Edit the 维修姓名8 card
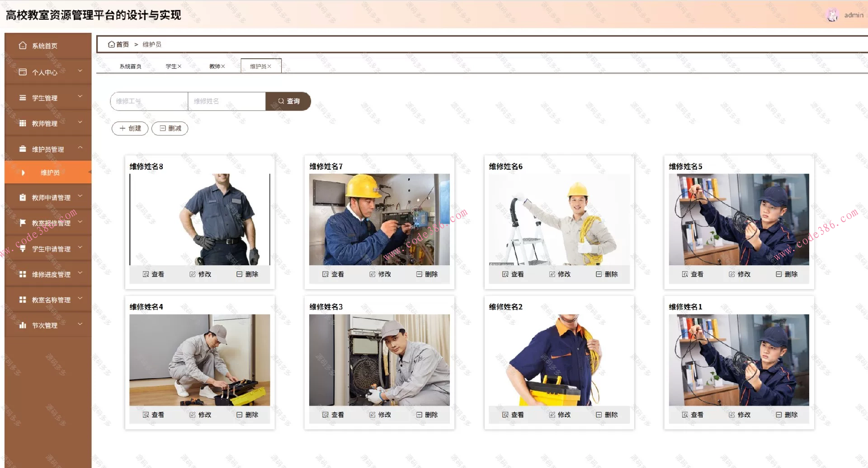The image size is (868, 468). click(200, 274)
